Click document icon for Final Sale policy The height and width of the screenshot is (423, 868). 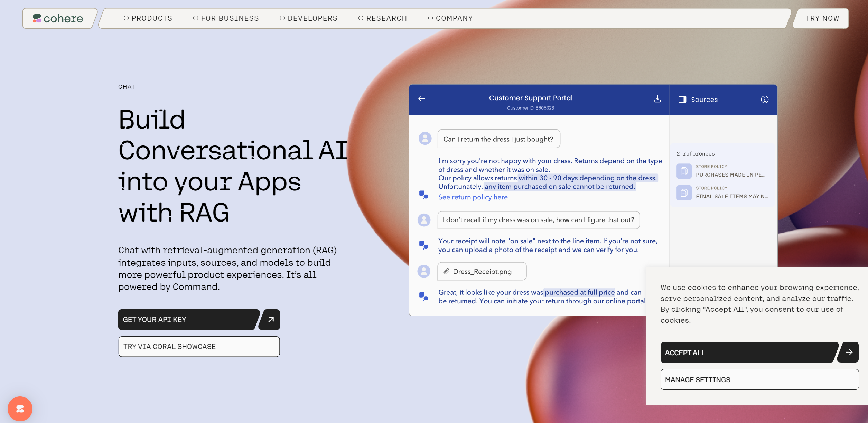tap(684, 193)
